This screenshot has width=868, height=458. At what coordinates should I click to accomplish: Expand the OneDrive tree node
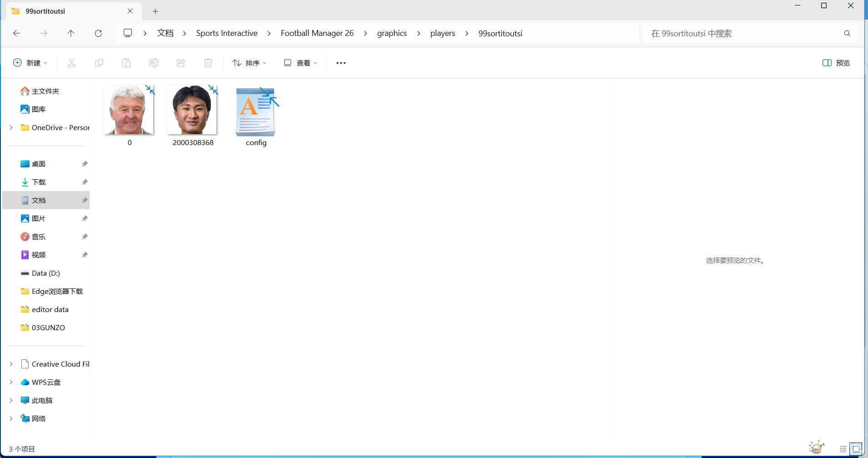[x=11, y=127]
